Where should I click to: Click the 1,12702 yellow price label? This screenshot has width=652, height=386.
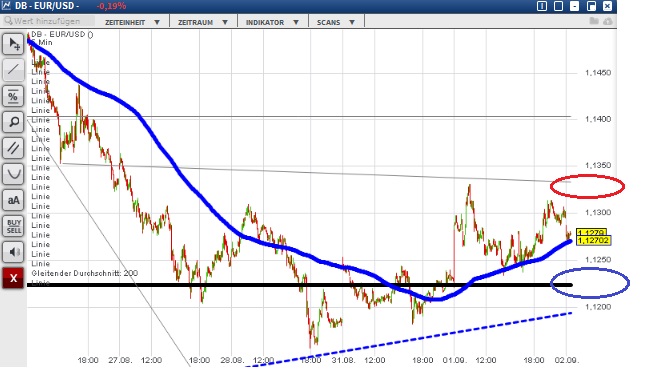(x=593, y=240)
